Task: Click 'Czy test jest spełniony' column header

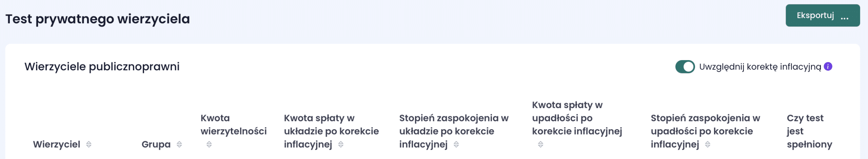Action: (x=809, y=131)
